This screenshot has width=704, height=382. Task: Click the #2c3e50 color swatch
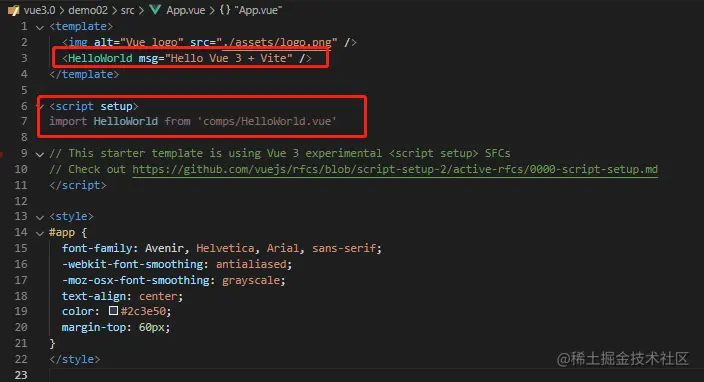pos(113,311)
